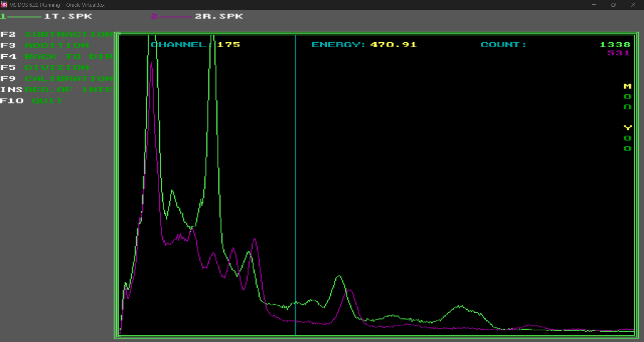This screenshot has width=644, height=342.
Task: Click the 2R.SPK spectrum legend label
Action: [219, 16]
